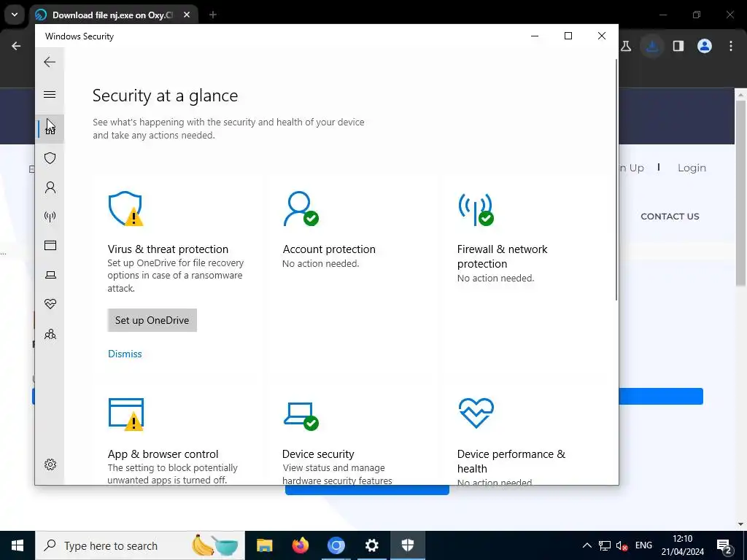The image size is (747, 560).
Task: Switch to Chrome in the taskbar
Action: (x=336, y=545)
